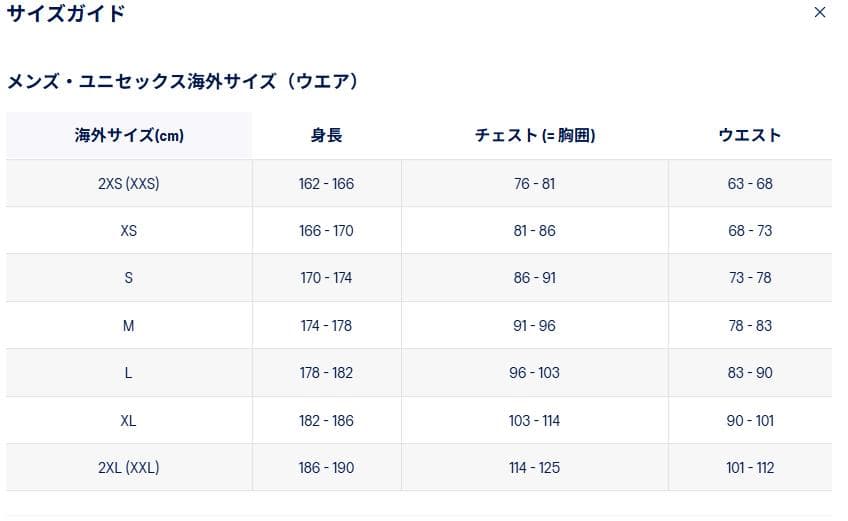Click height value 174 - 178
This screenshot has height=521, width=848.
[x=326, y=326]
